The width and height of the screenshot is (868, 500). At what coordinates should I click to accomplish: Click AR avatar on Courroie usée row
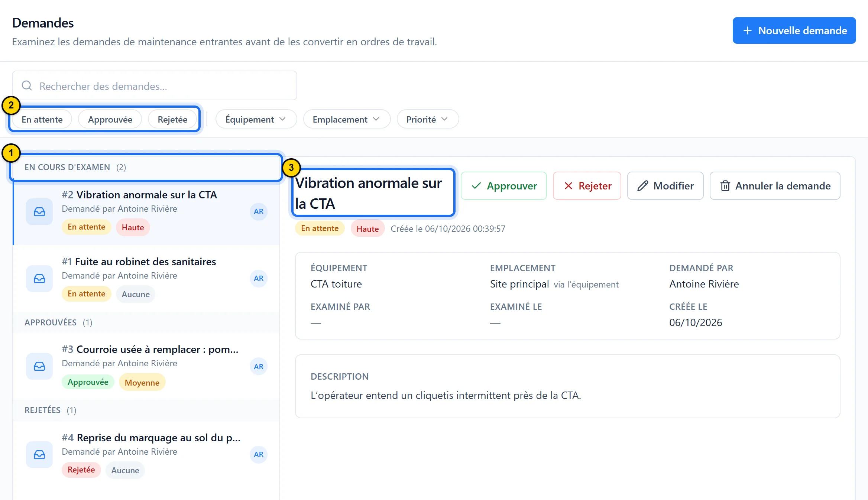point(259,367)
